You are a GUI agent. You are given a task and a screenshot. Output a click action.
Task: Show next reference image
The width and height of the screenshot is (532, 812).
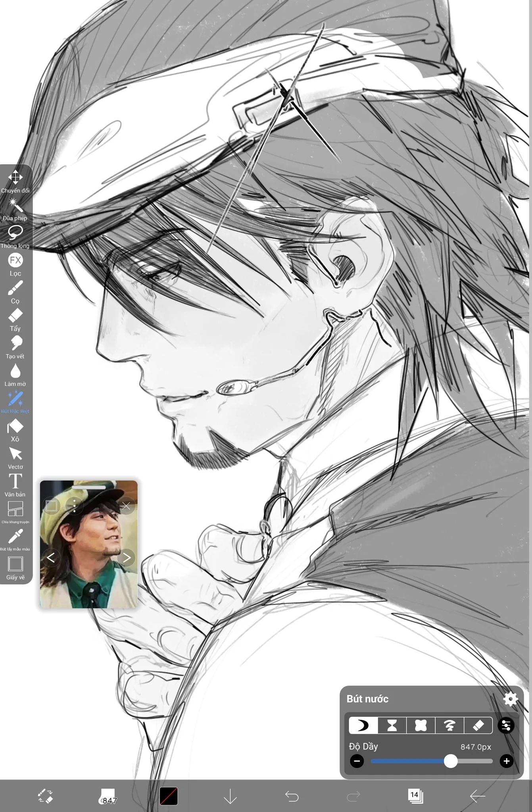pyautogui.click(x=126, y=557)
